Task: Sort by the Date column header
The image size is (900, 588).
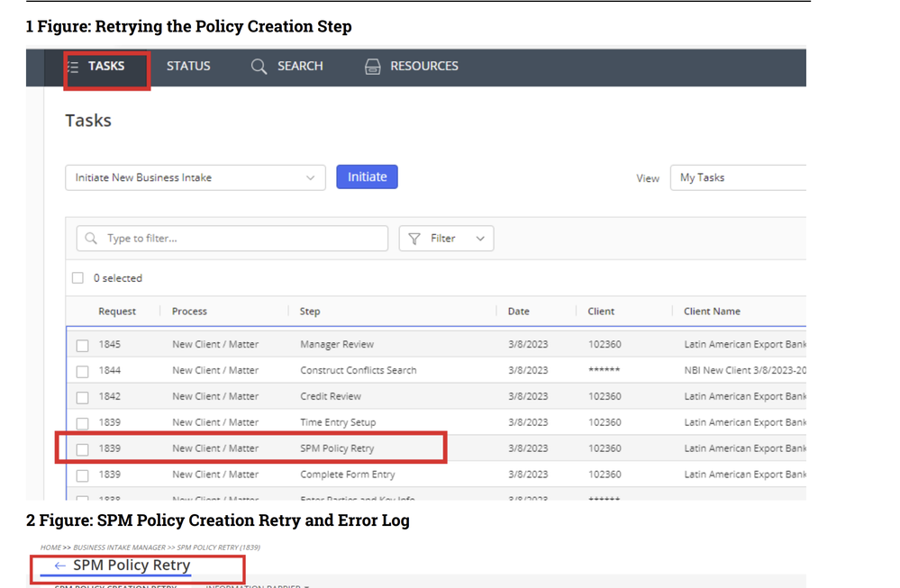Action: (x=518, y=312)
